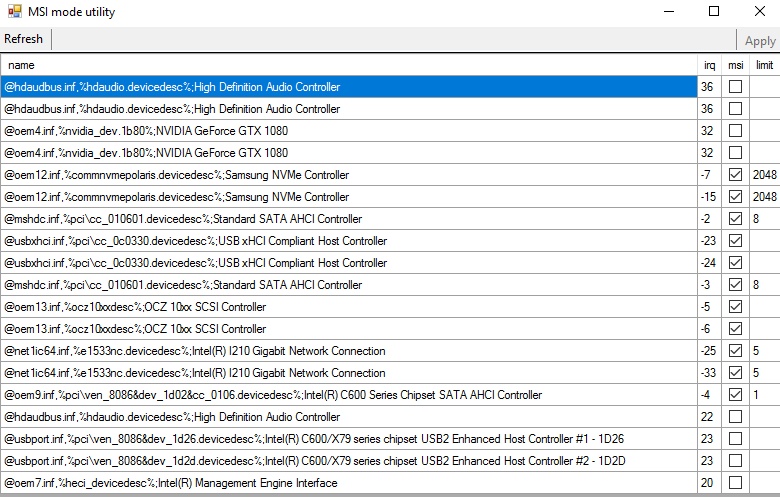The height and width of the screenshot is (497, 780).
Task: Click the MSI mode utility title bar icon
Action: [x=15, y=12]
